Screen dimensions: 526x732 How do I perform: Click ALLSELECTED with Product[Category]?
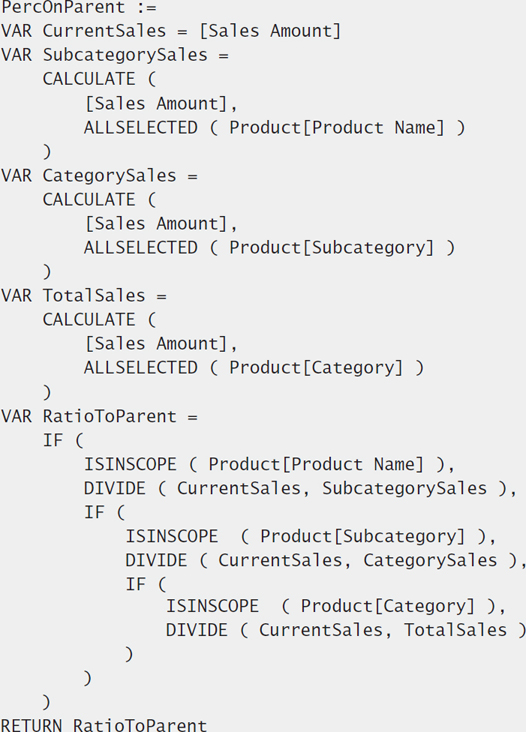coord(254,368)
